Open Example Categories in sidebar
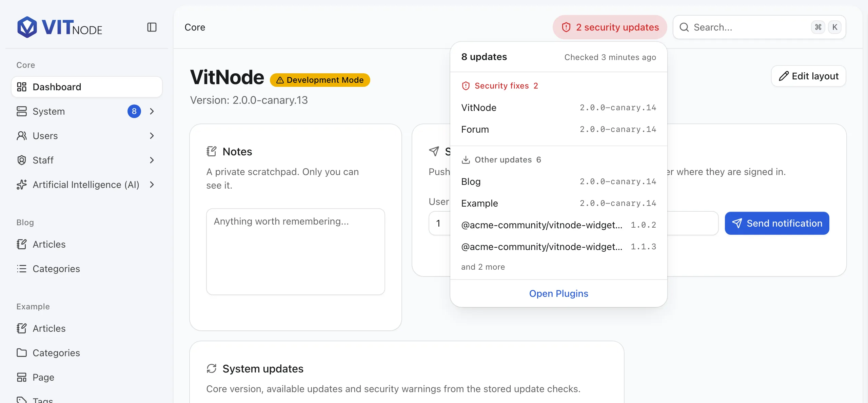This screenshot has height=403, width=868. point(87,353)
